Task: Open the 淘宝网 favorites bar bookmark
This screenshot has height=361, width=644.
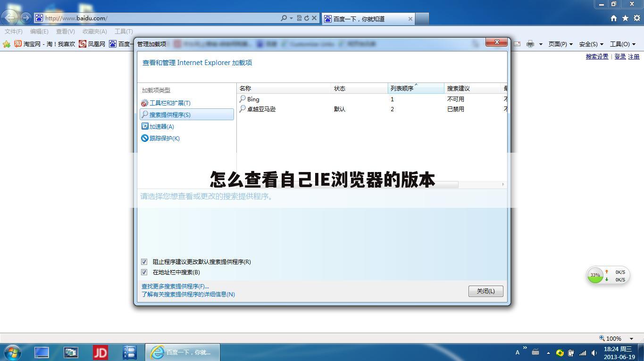Action: [x=44, y=44]
